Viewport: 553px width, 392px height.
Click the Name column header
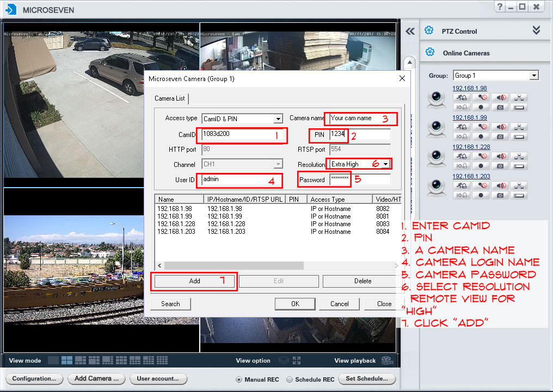[x=179, y=200]
